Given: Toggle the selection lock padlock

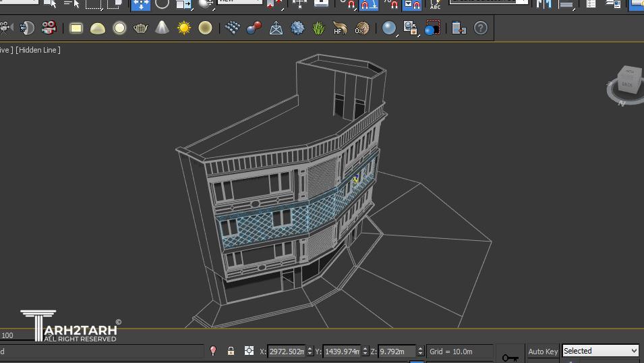Looking at the screenshot, I should 231,351.
